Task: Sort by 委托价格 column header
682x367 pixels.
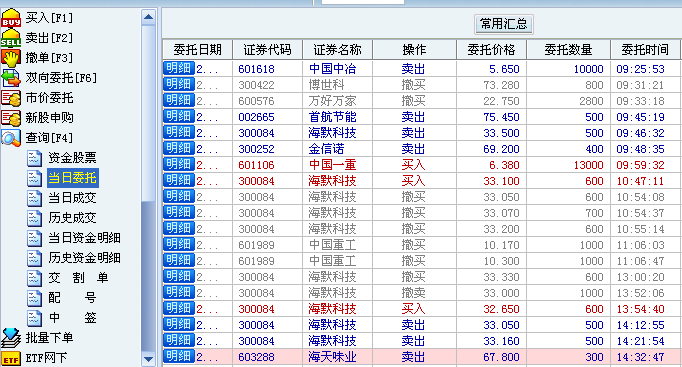Action: coord(491,50)
